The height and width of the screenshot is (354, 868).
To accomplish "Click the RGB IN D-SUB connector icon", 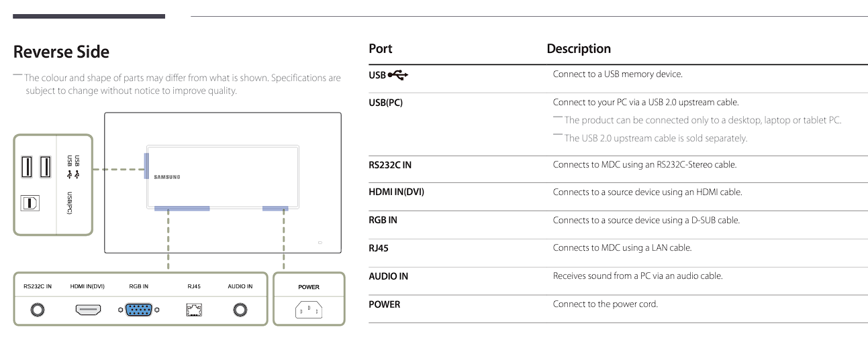I will pyautogui.click(x=138, y=310).
